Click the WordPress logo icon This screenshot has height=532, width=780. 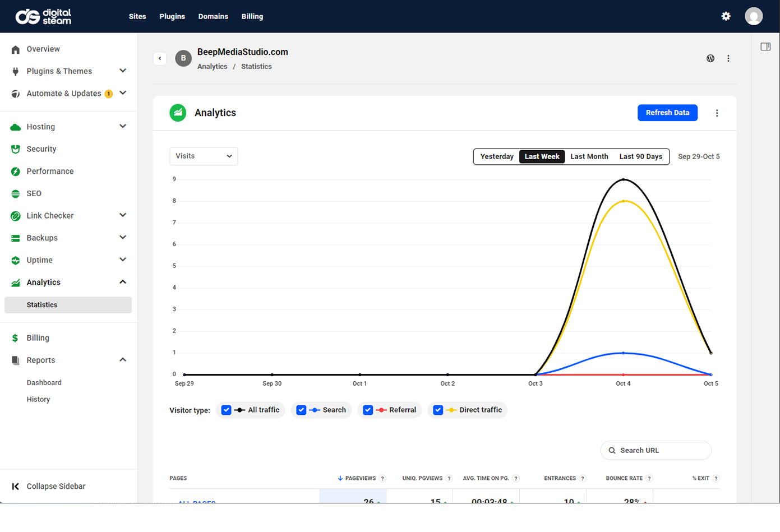[710, 58]
